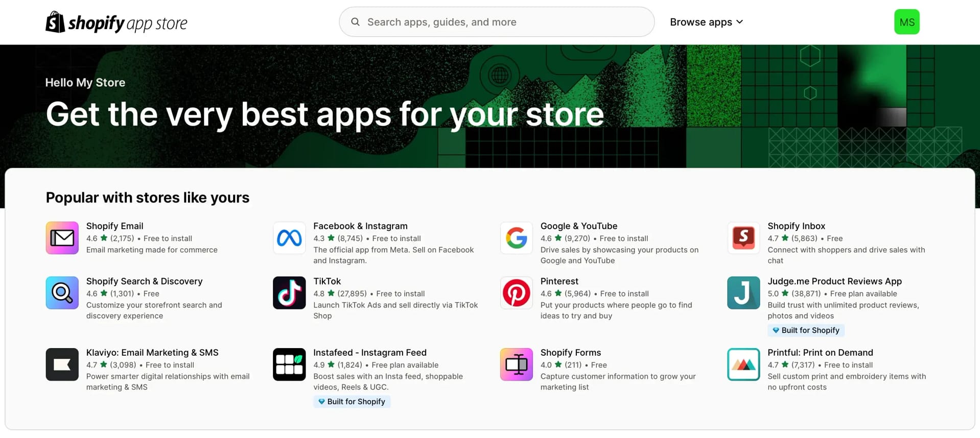Click the 4.0 (211) rating of Shopify Forms

[x=561, y=365]
